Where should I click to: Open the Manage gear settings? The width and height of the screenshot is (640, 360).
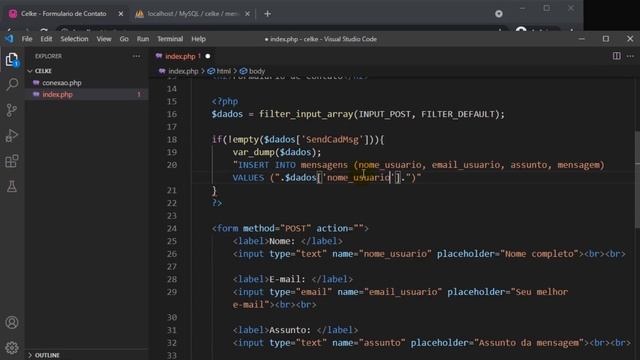(12, 348)
